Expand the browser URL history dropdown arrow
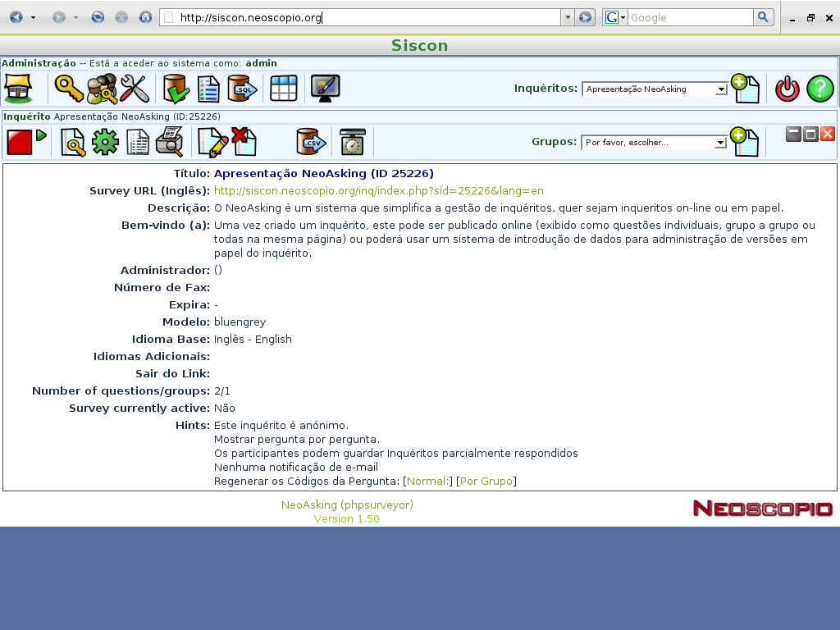The height and width of the screenshot is (630, 840). [568, 18]
